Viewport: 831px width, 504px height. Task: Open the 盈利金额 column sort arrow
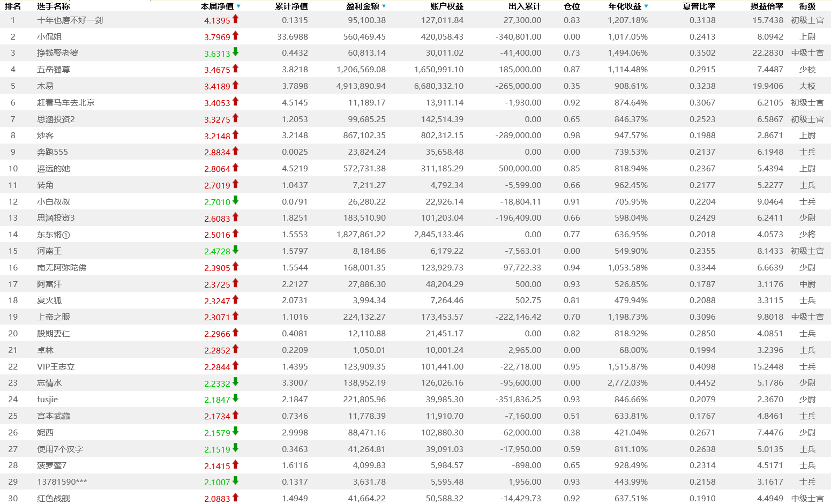[x=384, y=6]
